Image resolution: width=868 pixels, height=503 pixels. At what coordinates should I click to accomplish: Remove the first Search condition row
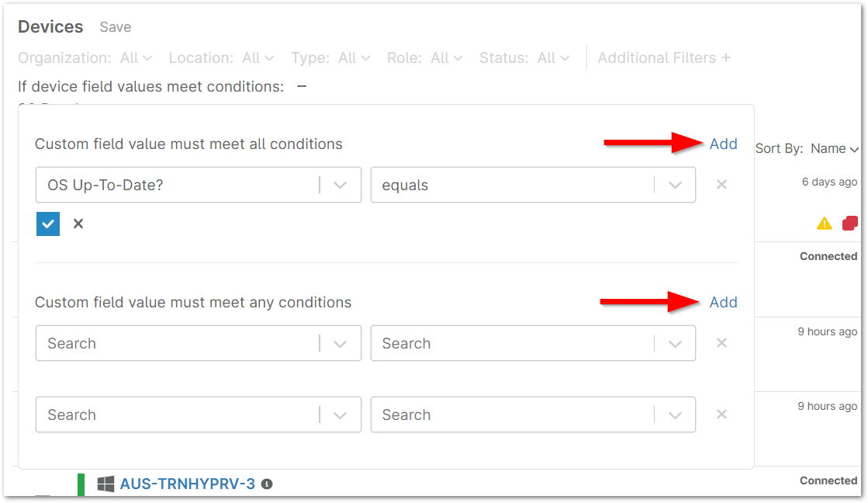click(721, 343)
